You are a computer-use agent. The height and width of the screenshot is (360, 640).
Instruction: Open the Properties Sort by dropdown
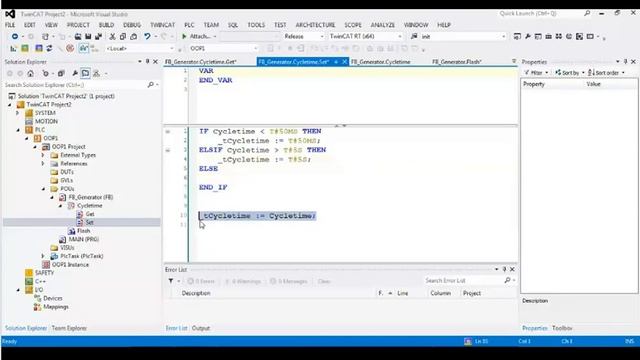pyautogui.click(x=569, y=73)
